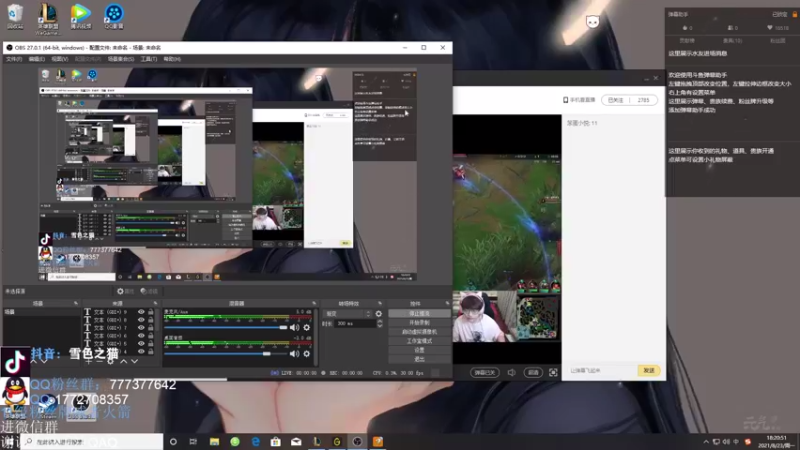Toggle the 弹幕已关 danmaku button

point(484,372)
